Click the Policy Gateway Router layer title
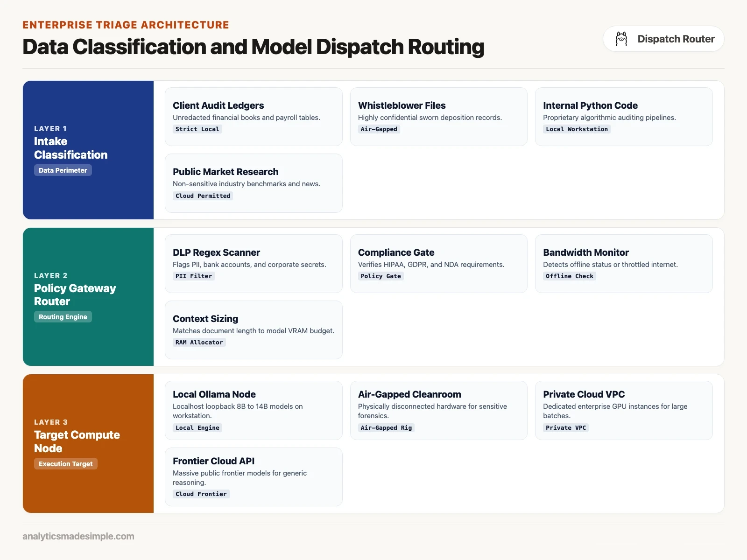 tap(75, 295)
